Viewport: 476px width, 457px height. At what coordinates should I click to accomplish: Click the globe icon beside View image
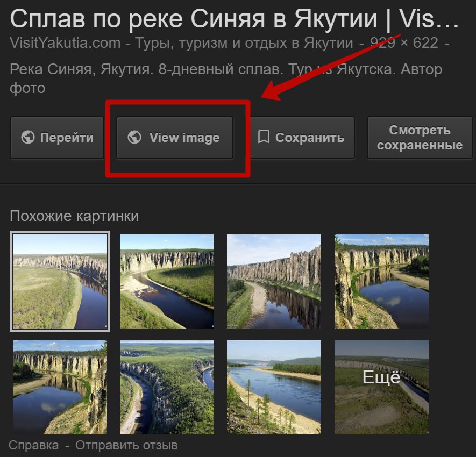click(x=134, y=137)
